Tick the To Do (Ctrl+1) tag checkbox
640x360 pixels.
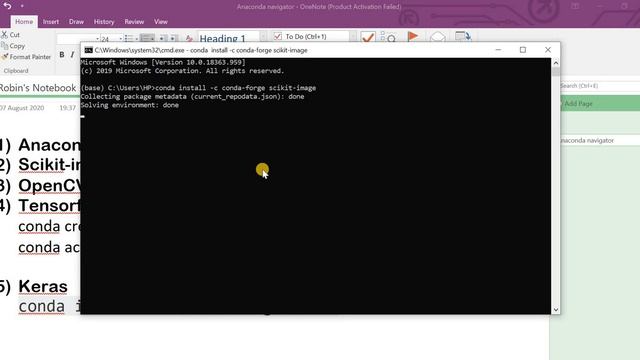click(278, 36)
